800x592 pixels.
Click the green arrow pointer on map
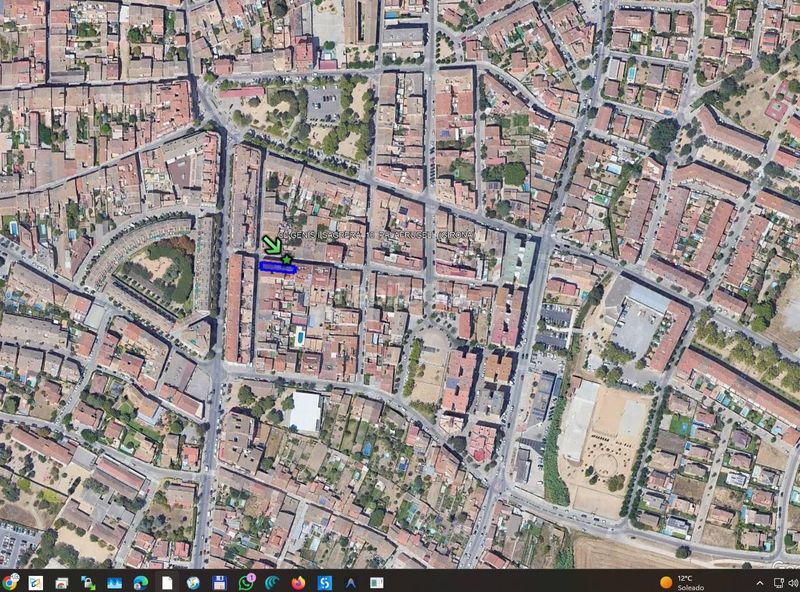[272, 245]
